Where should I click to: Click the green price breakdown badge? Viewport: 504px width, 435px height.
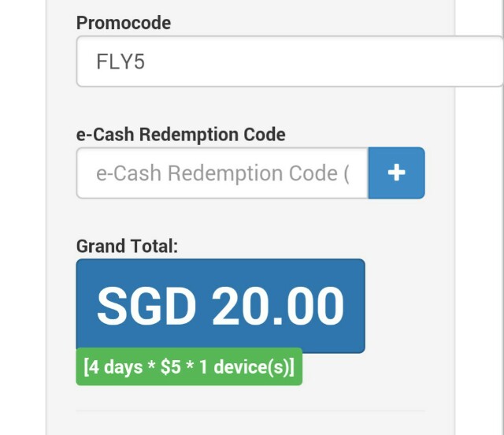tap(189, 368)
